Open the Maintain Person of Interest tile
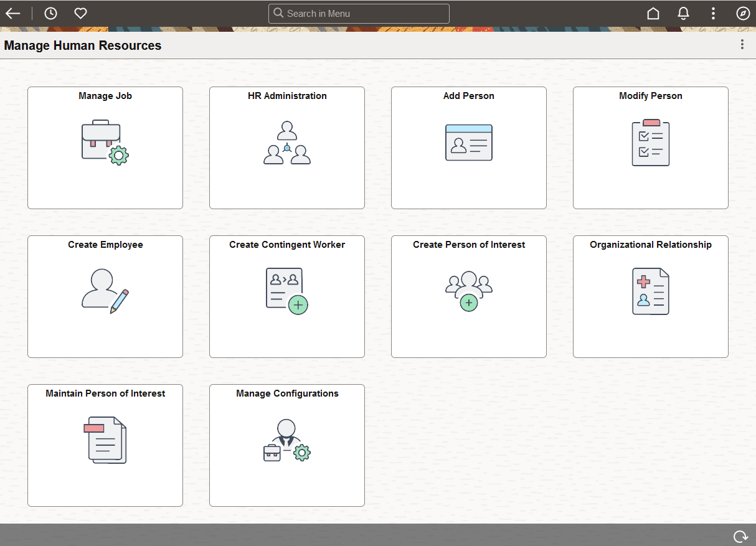The image size is (756, 546). 105,445
